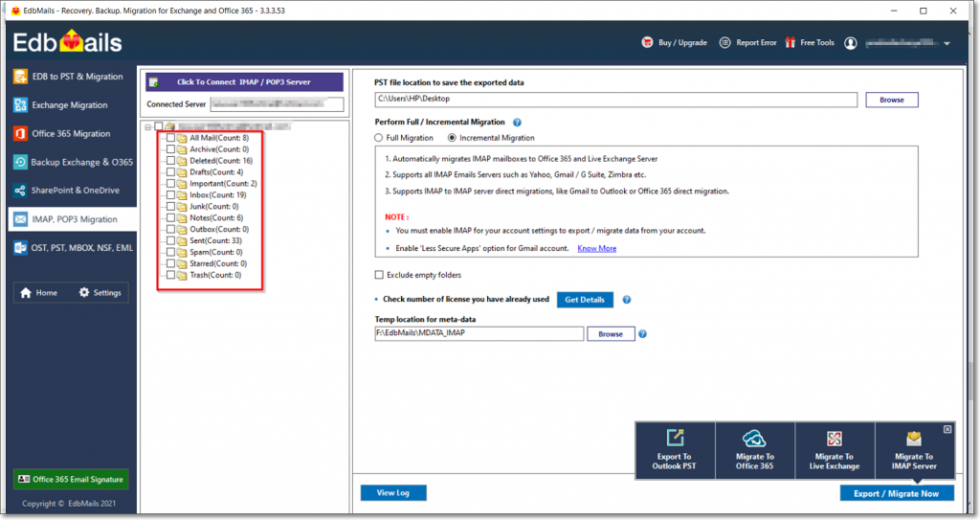
Task: Check the Junk(Count: 0) checkbox
Action: coord(170,207)
